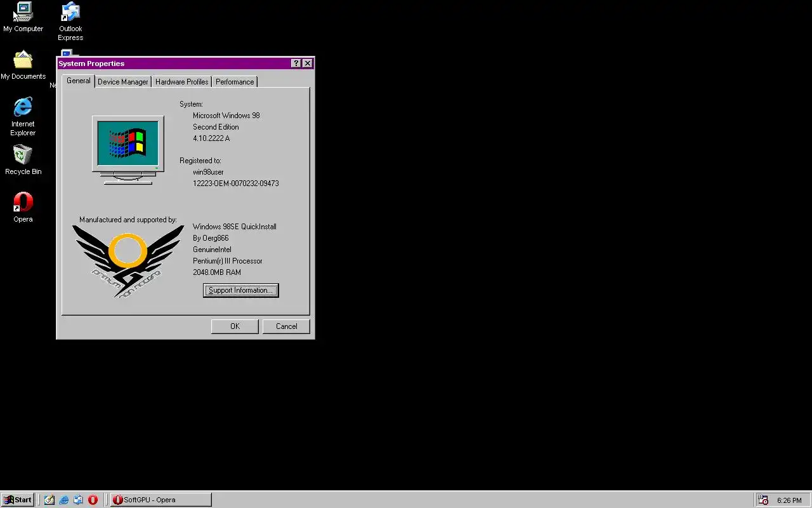Switch to the Device Manager tab
This screenshot has height=508, width=812.
point(123,82)
